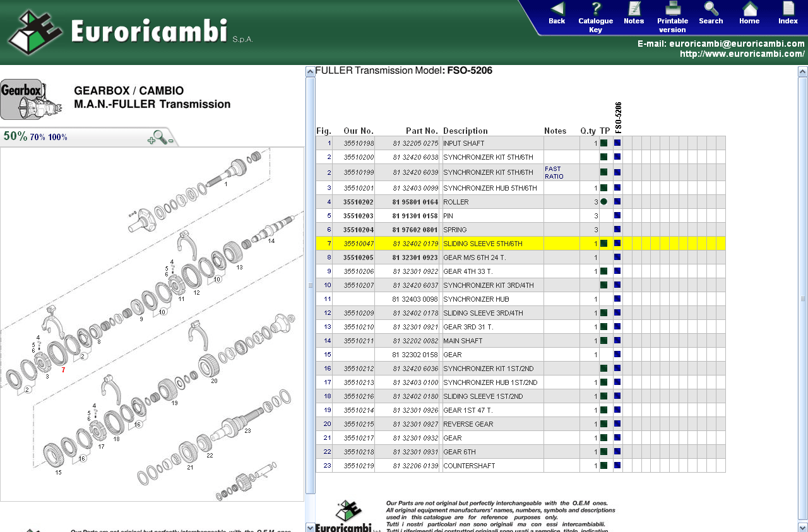Select the red callout 7 in diagram

tap(63, 370)
